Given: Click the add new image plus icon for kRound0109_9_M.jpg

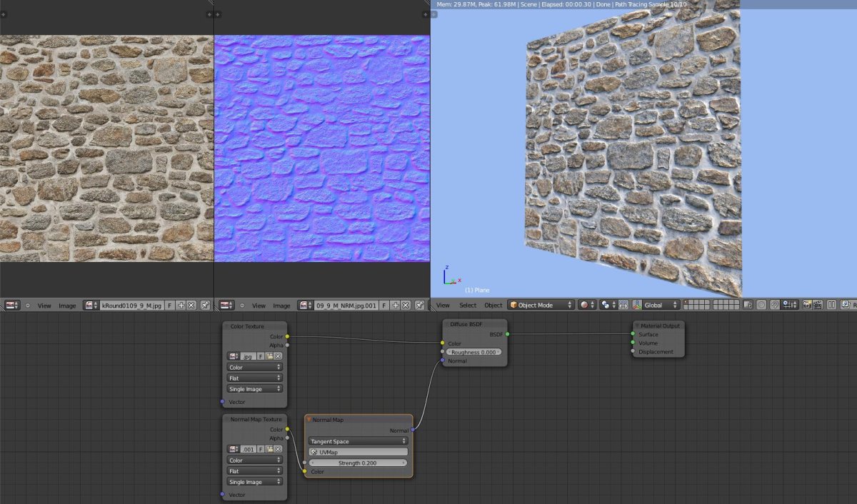Looking at the screenshot, I should point(181,305).
